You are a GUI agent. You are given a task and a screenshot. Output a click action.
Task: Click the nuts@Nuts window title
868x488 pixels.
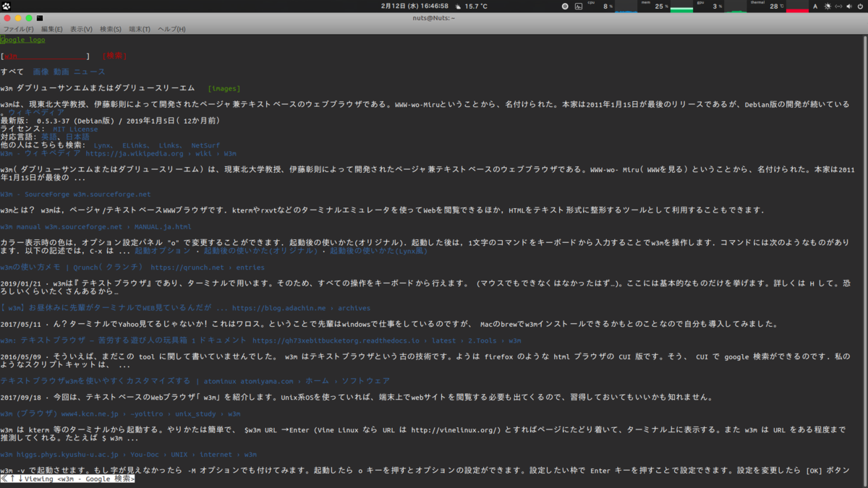433,18
